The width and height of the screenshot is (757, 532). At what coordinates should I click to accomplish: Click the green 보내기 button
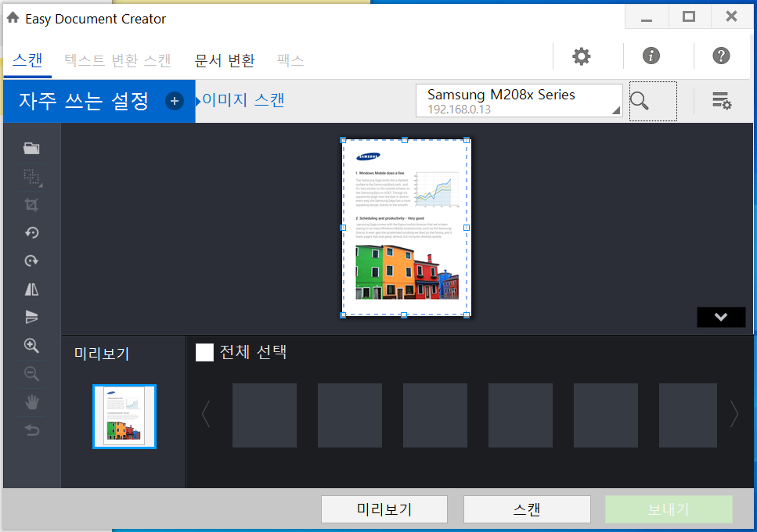click(x=669, y=509)
